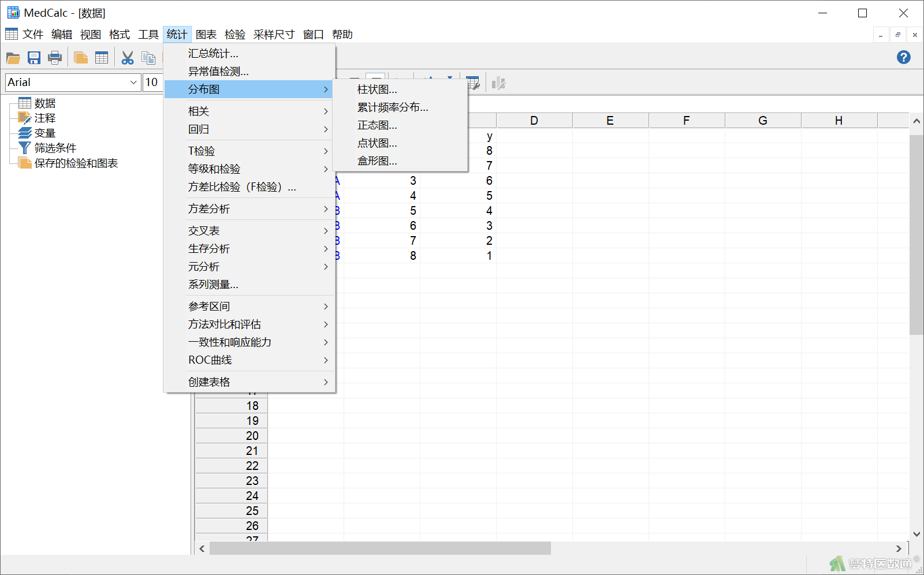Open the 检验 menu
The image size is (924, 575).
point(235,35)
